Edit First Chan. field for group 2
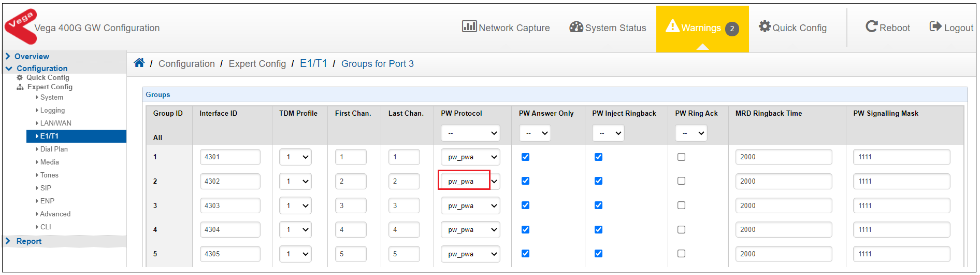 point(351,181)
